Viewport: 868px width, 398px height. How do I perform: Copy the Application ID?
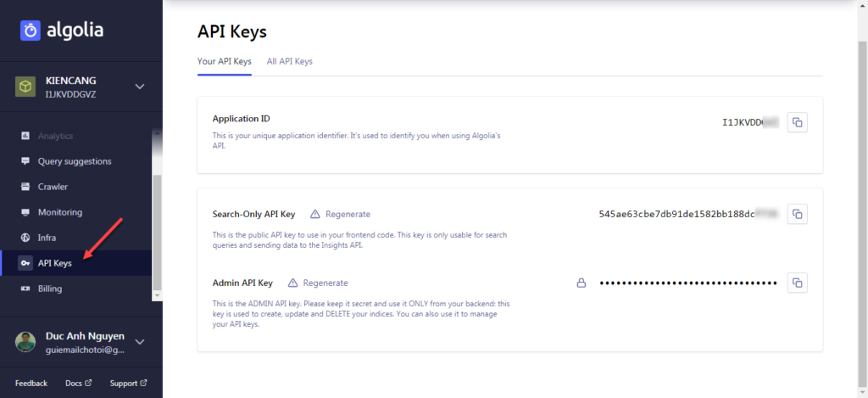797,122
